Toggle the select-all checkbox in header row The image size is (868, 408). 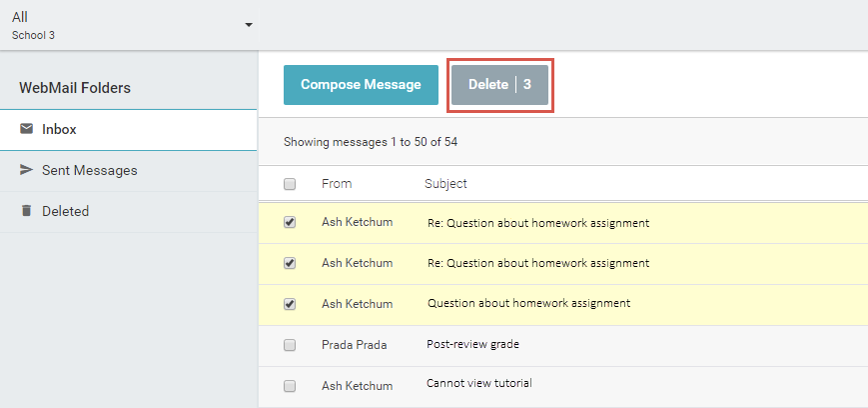click(290, 184)
